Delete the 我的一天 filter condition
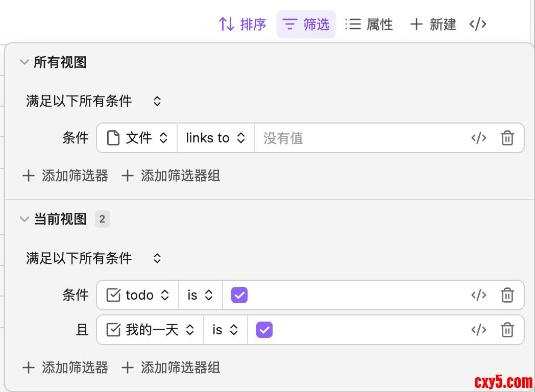 [x=507, y=330]
